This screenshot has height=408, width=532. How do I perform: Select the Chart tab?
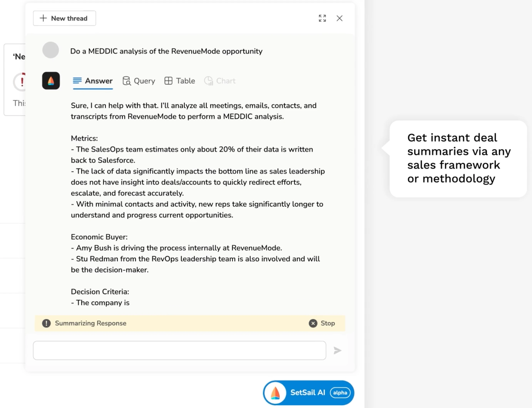coord(220,81)
